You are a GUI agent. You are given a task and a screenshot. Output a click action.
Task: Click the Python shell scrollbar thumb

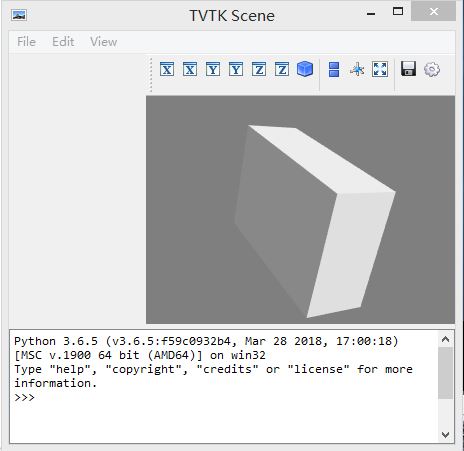[445, 373]
